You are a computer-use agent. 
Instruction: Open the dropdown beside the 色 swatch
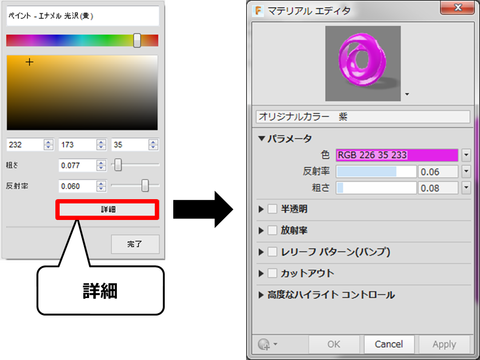click(x=466, y=155)
